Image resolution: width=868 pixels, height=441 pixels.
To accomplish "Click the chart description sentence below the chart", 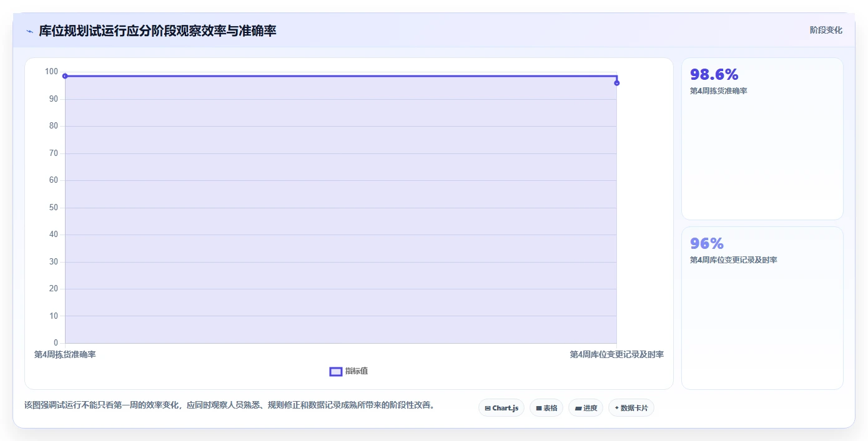I will click(x=229, y=405).
